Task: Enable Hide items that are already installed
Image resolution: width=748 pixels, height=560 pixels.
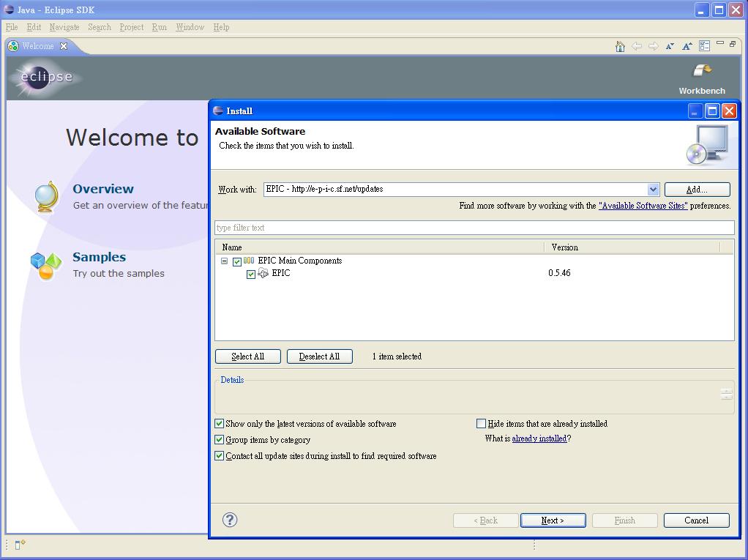Action: [x=481, y=423]
